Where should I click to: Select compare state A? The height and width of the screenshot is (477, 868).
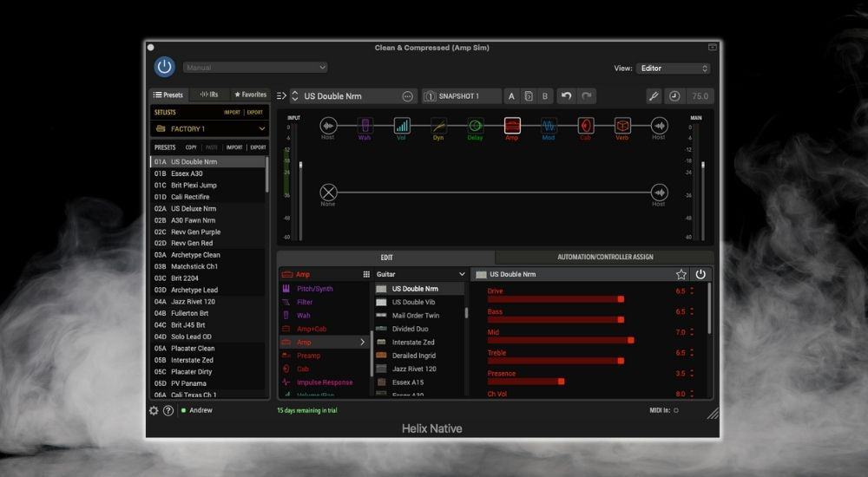coord(511,96)
